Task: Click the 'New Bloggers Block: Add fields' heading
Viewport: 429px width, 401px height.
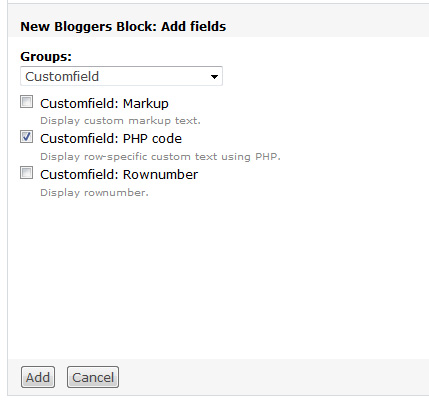Action: pyautogui.click(x=123, y=27)
